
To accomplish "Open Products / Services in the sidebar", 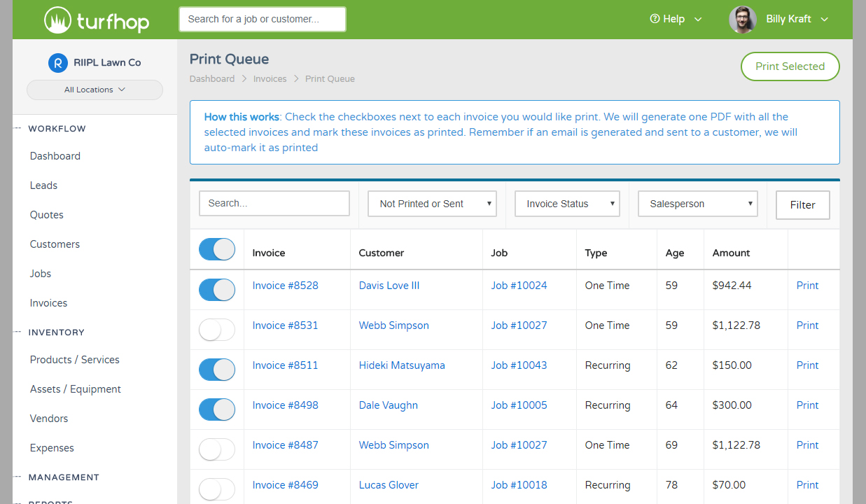I will coord(74,360).
